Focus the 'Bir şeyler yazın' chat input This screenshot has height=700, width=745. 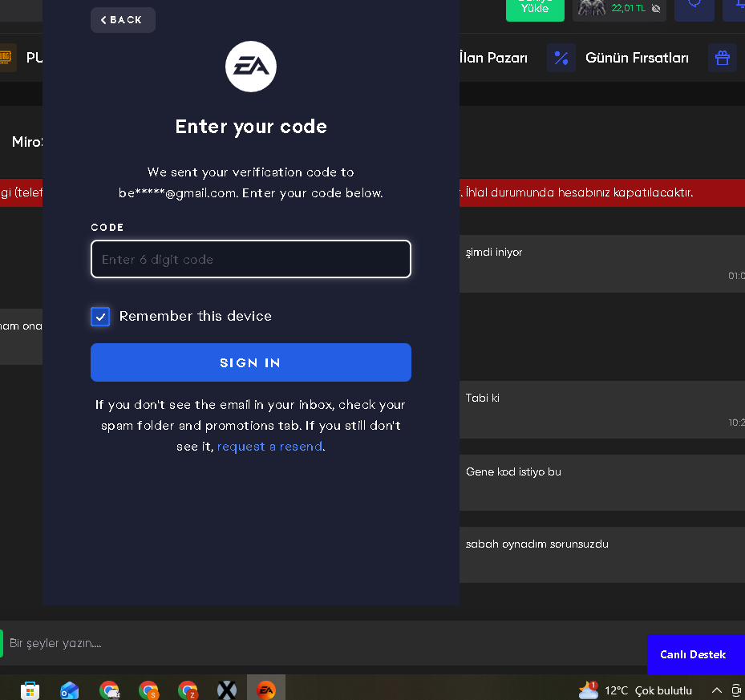pos(323,643)
